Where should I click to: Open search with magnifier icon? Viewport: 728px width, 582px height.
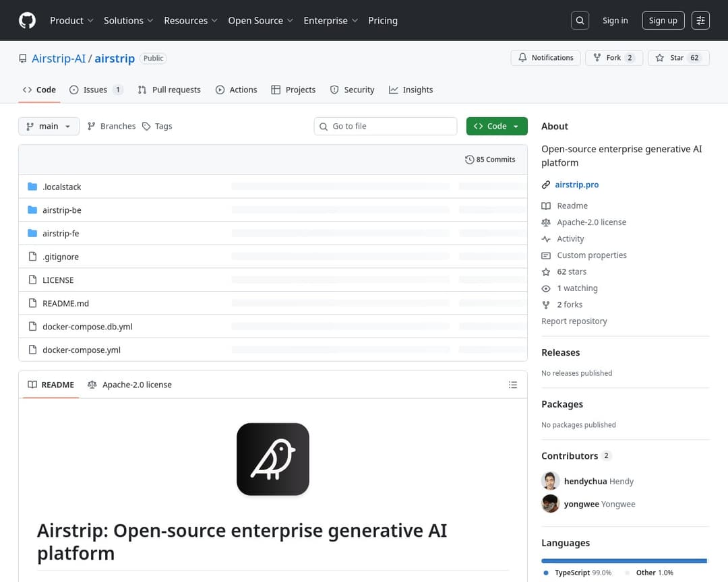580,21
